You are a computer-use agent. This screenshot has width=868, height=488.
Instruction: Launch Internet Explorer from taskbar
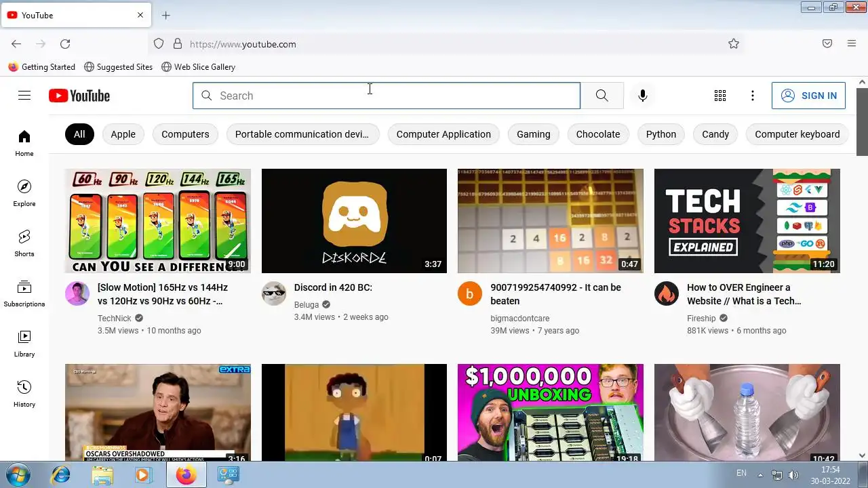click(61, 475)
